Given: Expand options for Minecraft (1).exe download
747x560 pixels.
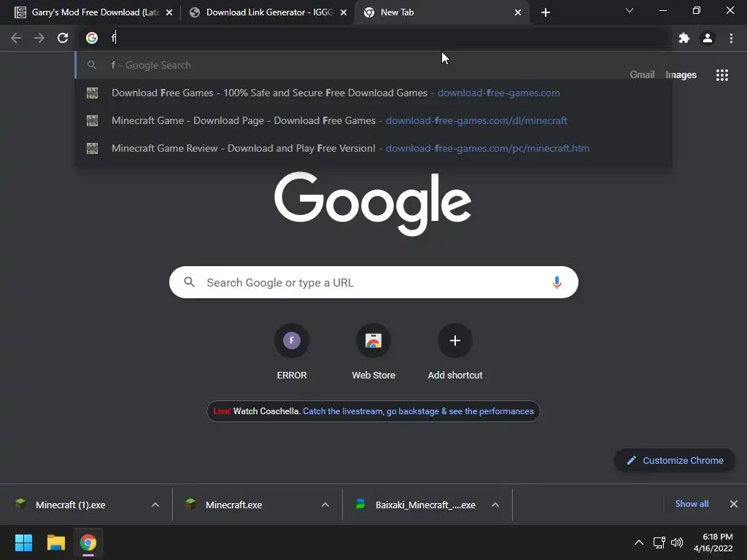Looking at the screenshot, I should (x=155, y=505).
